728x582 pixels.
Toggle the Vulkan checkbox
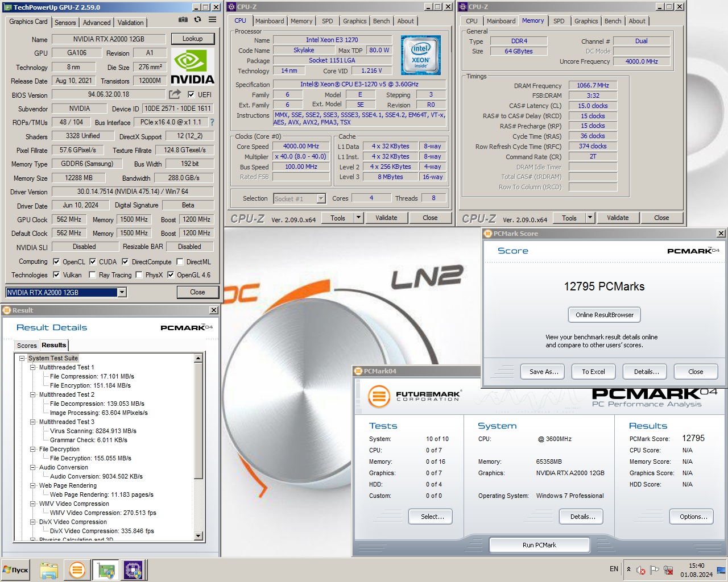(56, 275)
